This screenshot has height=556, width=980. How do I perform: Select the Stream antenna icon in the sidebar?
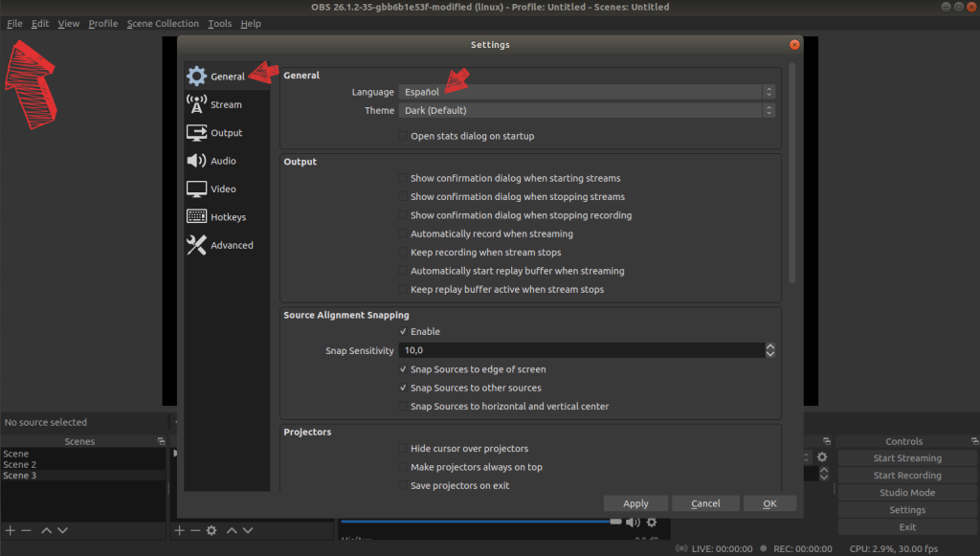196,104
